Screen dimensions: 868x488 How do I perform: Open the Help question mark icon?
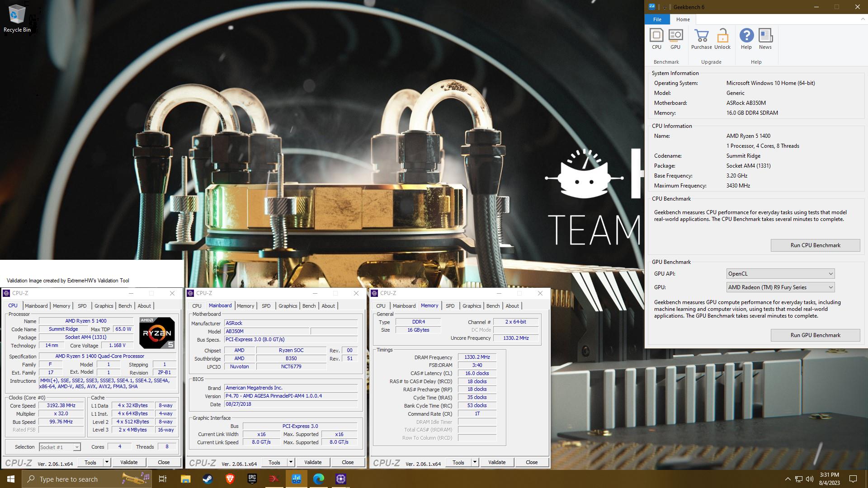746,39
